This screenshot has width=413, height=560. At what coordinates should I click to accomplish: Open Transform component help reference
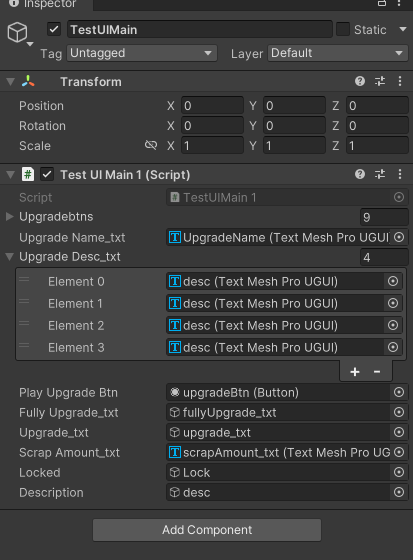tap(360, 81)
